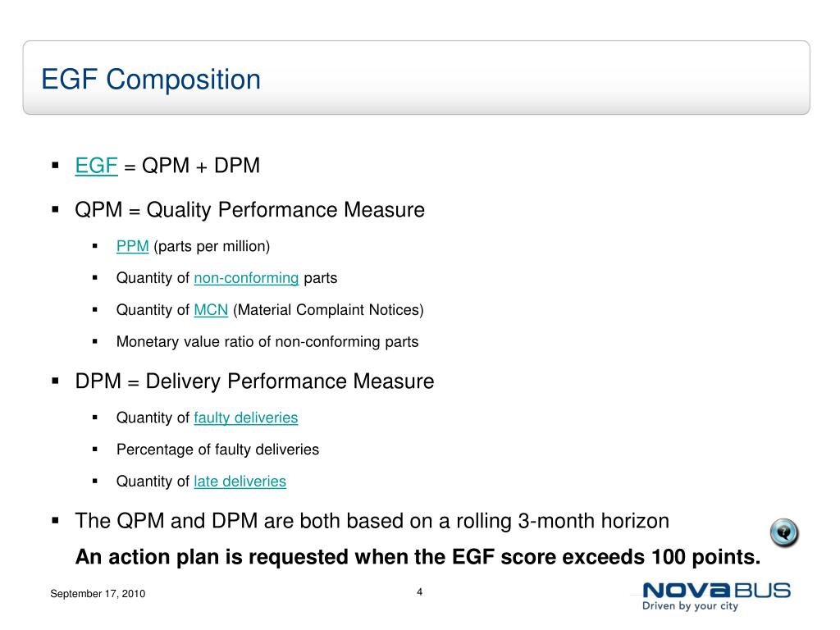This screenshot has width=840, height=630.
Task: Select the rolling 3-month horizon sentence
Action: tap(372, 521)
